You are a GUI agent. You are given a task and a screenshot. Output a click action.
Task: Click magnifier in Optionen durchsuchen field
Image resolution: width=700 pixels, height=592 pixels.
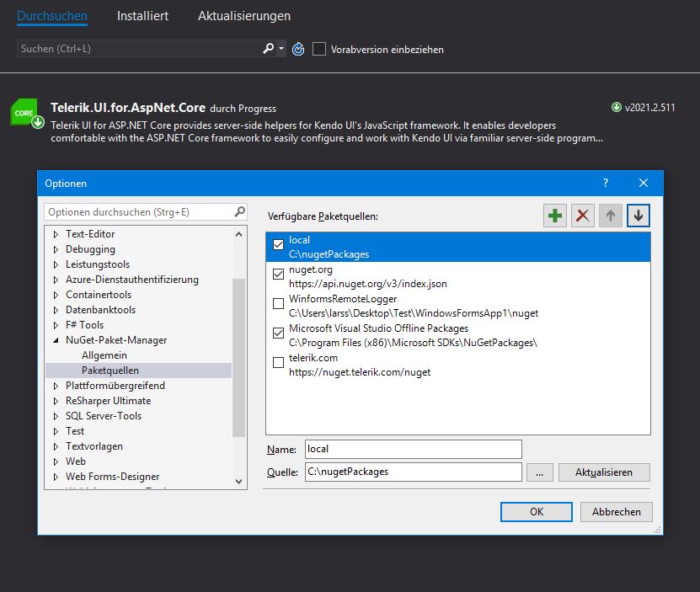click(x=240, y=211)
